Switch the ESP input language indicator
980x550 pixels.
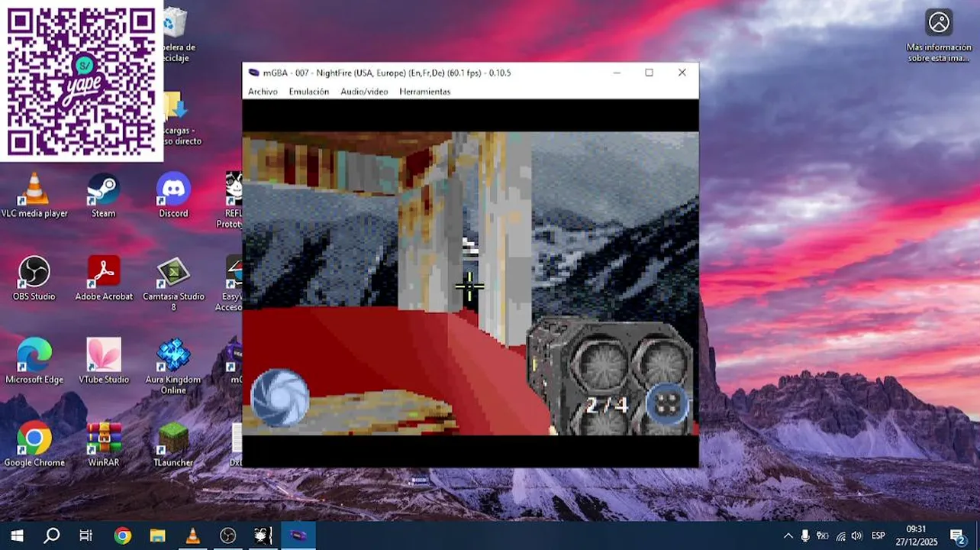point(878,536)
